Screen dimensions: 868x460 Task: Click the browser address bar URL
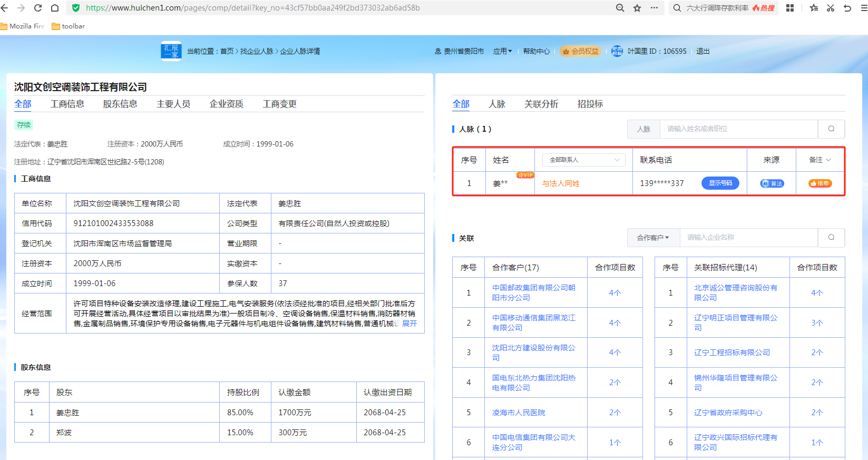click(x=253, y=8)
